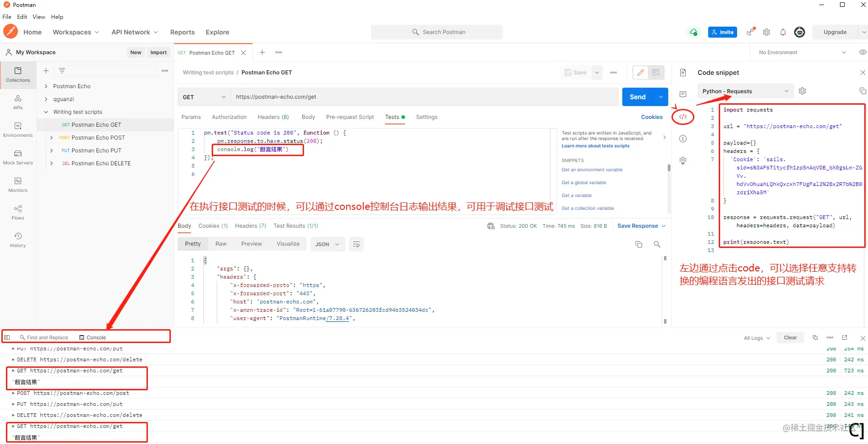Switch to the Authorization tab
The width and height of the screenshot is (868, 444).
[x=229, y=117]
